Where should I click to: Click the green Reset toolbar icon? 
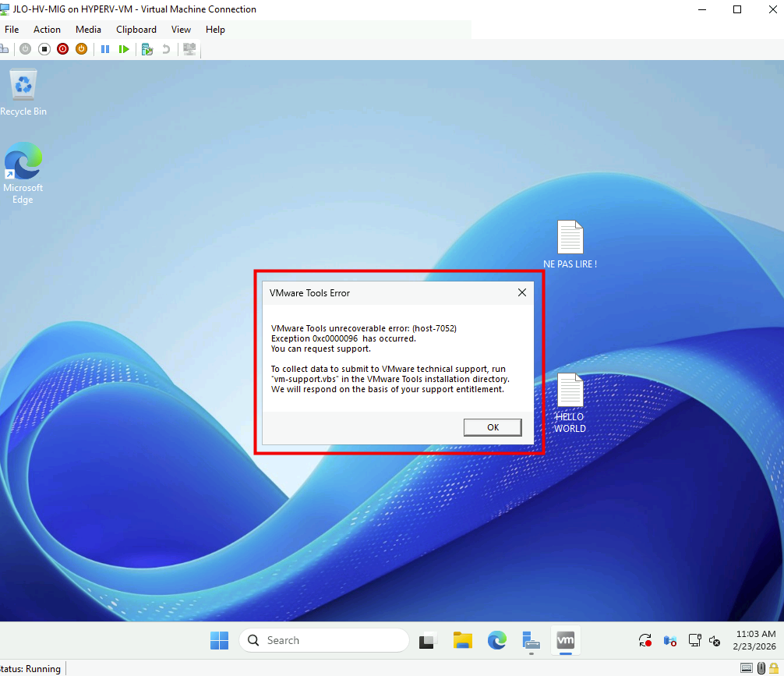[124, 49]
